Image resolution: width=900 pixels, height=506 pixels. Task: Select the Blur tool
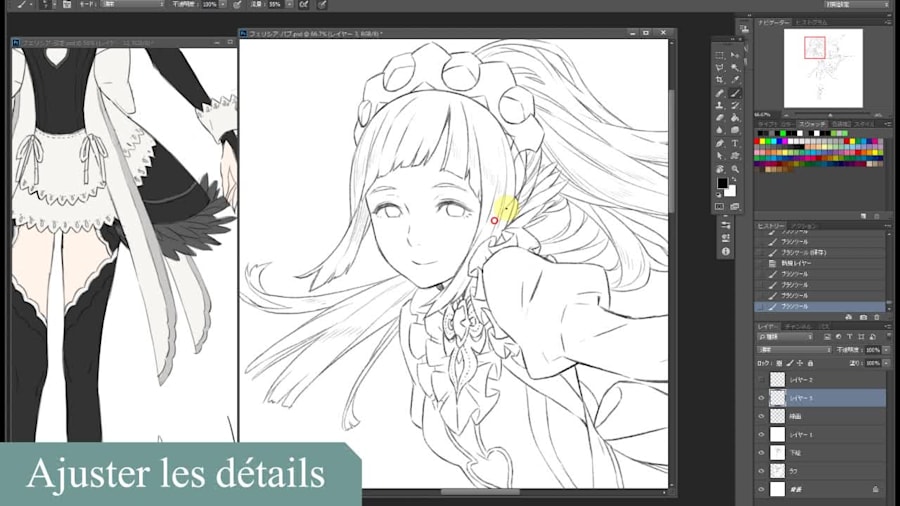(719, 131)
